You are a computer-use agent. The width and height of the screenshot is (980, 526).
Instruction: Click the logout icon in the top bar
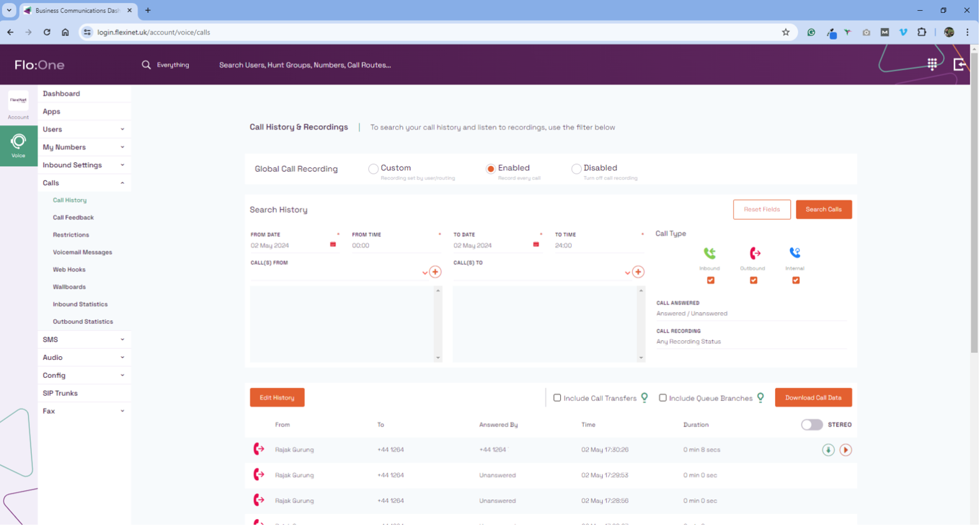958,64
